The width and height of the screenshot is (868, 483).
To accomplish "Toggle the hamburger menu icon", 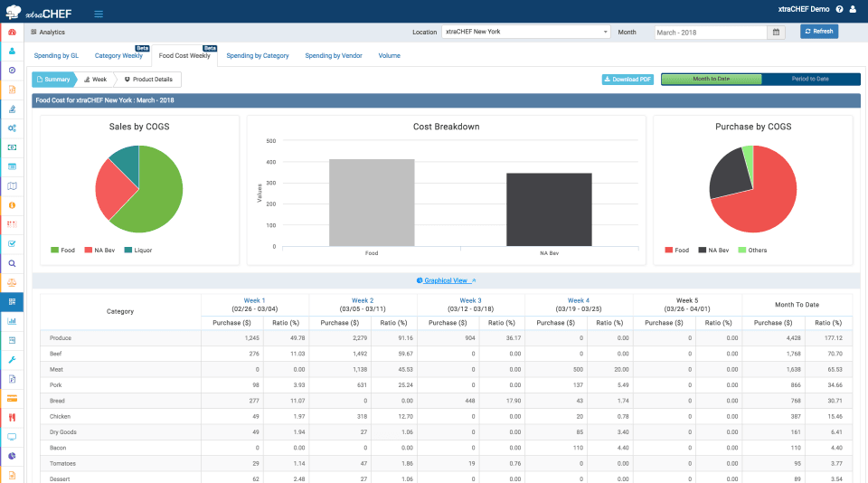I will click(x=99, y=14).
